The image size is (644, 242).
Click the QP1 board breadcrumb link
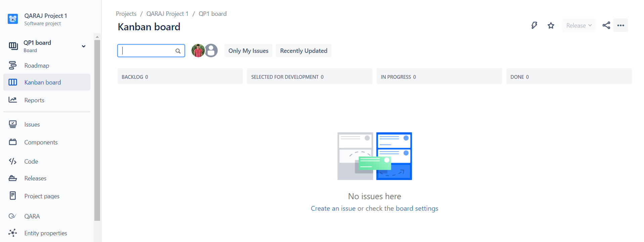[213, 13]
